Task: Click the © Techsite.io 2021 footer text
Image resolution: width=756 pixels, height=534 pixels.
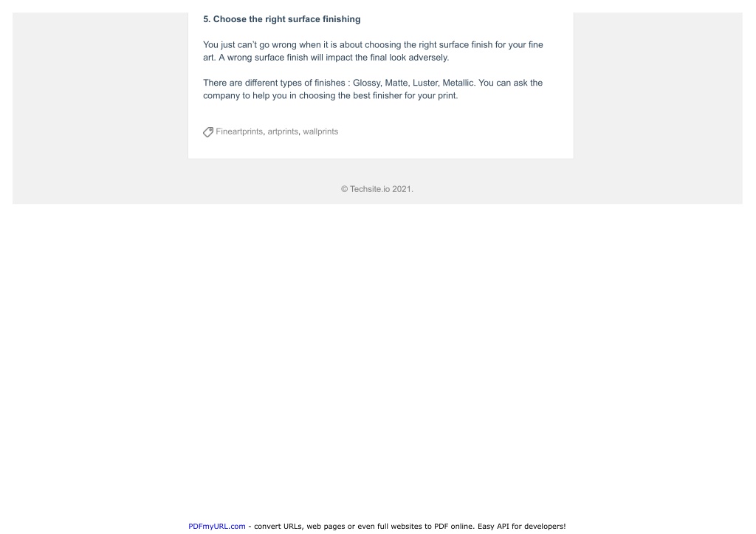Action: (x=377, y=189)
